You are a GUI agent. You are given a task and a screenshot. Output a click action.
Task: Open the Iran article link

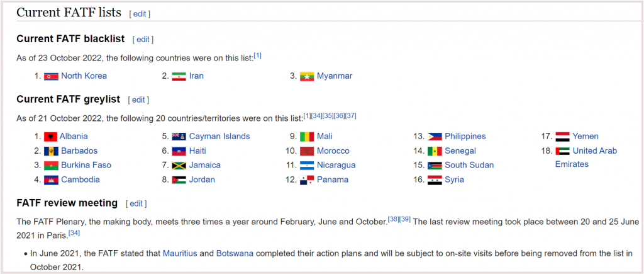(x=196, y=76)
